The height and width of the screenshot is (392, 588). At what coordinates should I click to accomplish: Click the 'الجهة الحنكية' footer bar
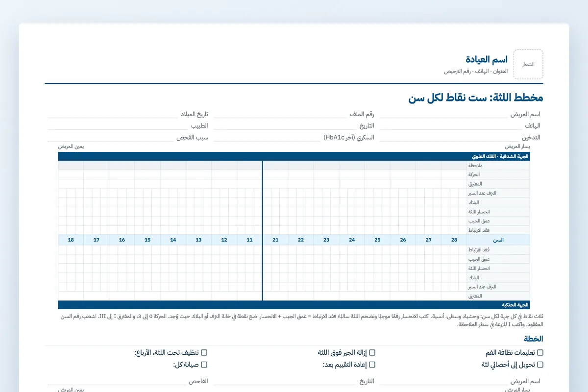pyautogui.click(x=294, y=305)
